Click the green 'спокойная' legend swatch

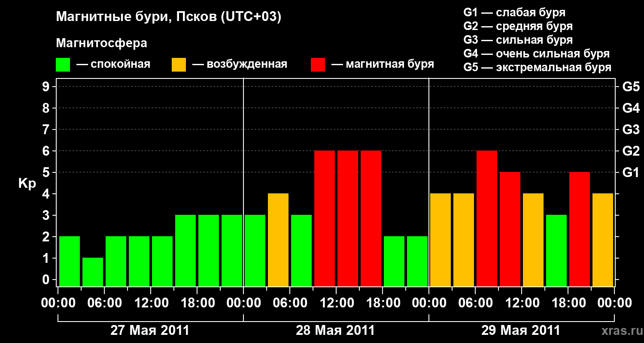[63, 64]
